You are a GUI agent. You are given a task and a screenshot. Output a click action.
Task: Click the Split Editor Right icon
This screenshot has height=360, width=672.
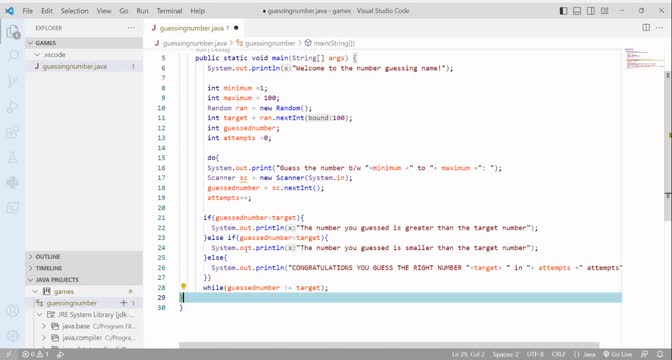tap(646, 28)
